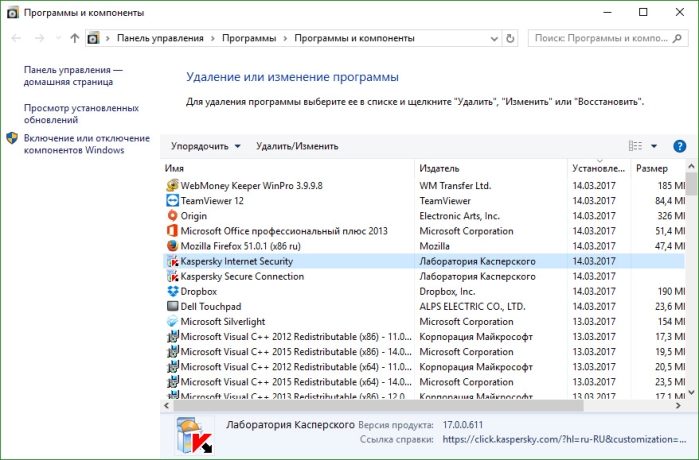Screen dimensions: 699x460
Task: Go up one level with the up arrow
Action: pos(74,38)
